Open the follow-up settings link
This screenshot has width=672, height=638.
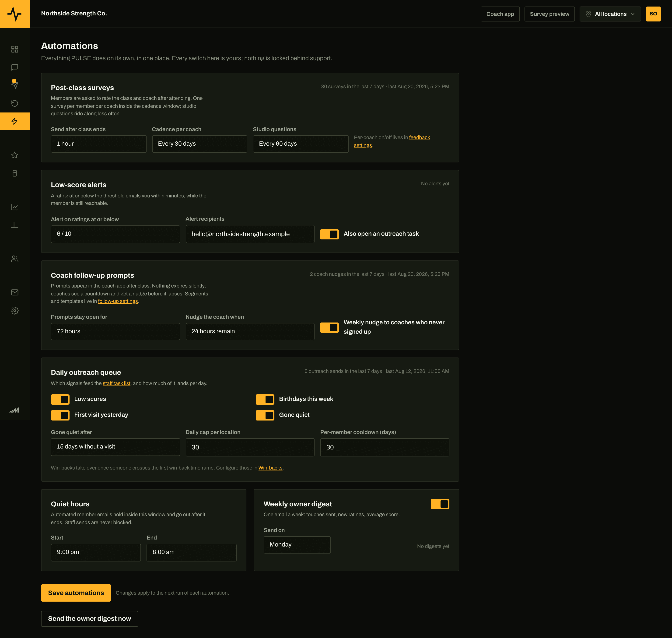click(x=118, y=301)
